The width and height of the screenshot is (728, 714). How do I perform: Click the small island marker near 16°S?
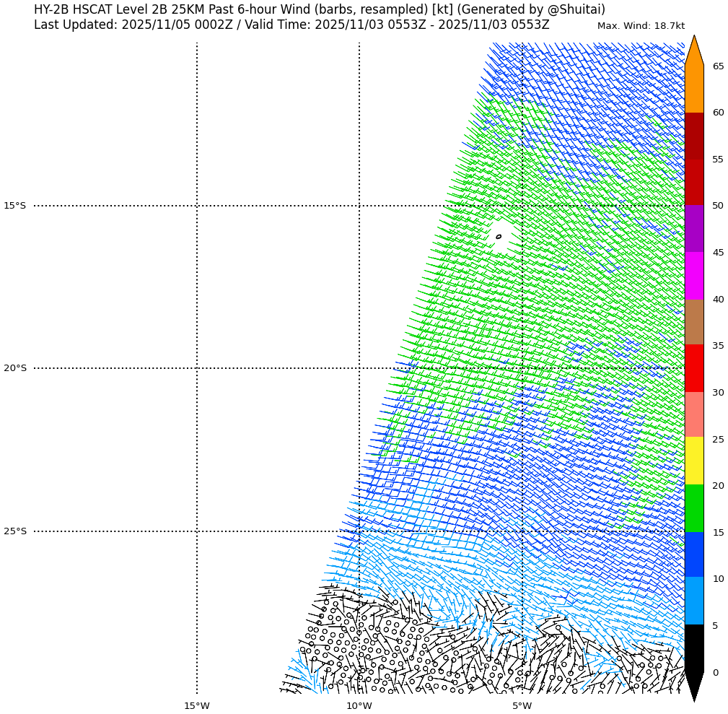[x=499, y=236]
